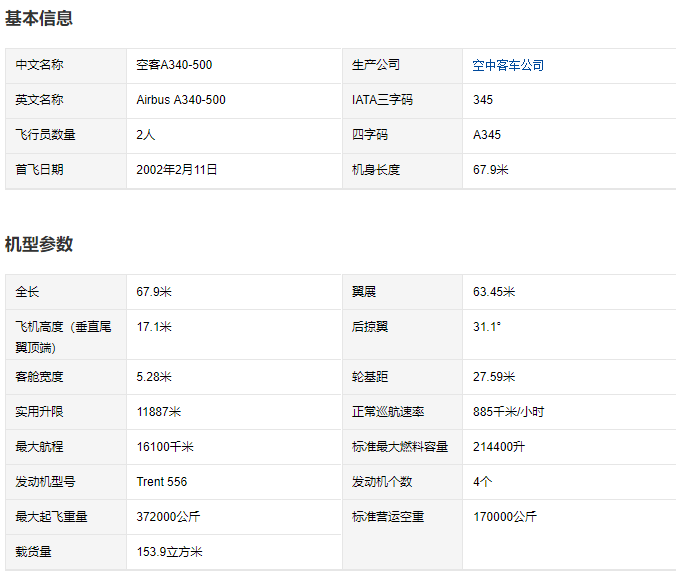The image size is (676, 572).
Task: Click the value 空客A340-500
Action: pyautogui.click(x=174, y=65)
